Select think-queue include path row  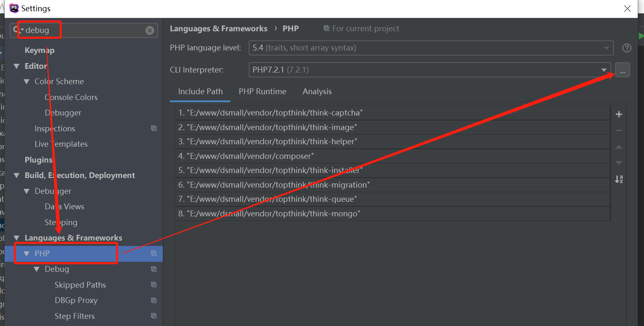[392, 199]
